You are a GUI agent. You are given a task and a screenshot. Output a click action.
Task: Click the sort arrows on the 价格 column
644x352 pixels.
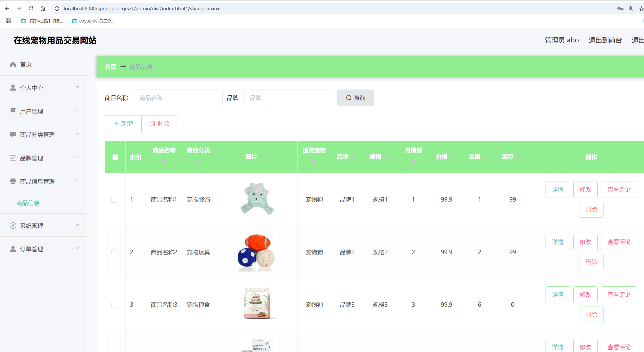coord(452,156)
